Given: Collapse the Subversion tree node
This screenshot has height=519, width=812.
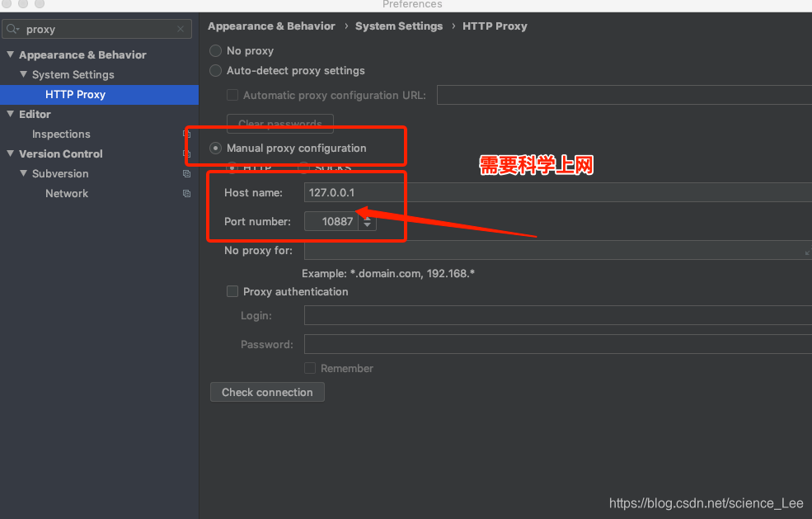Looking at the screenshot, I should [x=23, y=173].
